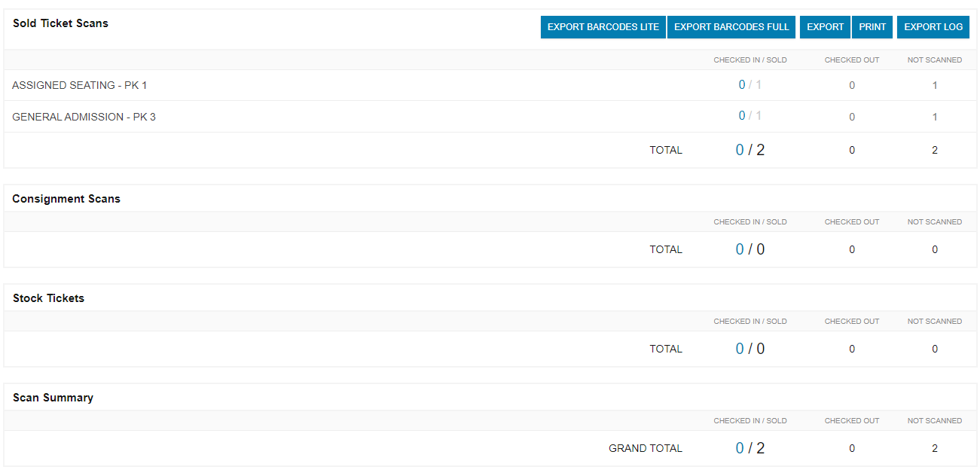This screenshot has height=473, width=980.
Task: Click the Export Barcodes Full button
Action: coord(731,27)
